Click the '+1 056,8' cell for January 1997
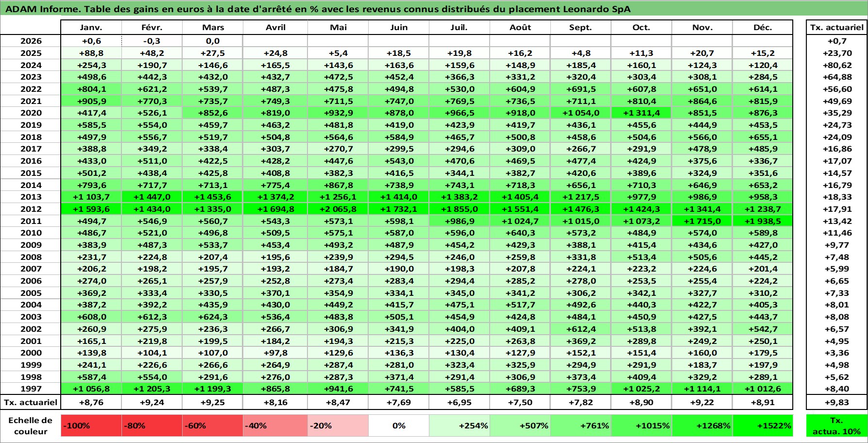 click(x=91, y=389)
